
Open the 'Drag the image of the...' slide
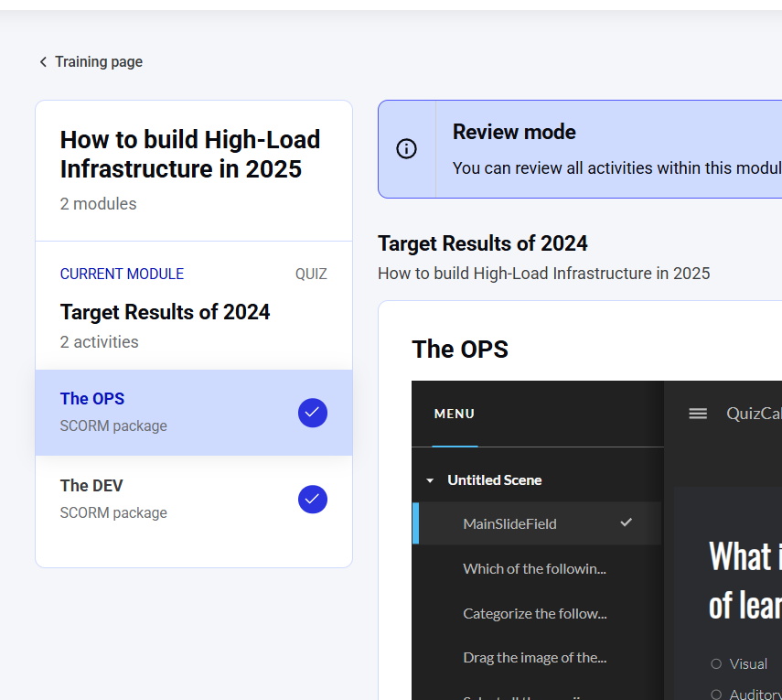click(537, 658)
